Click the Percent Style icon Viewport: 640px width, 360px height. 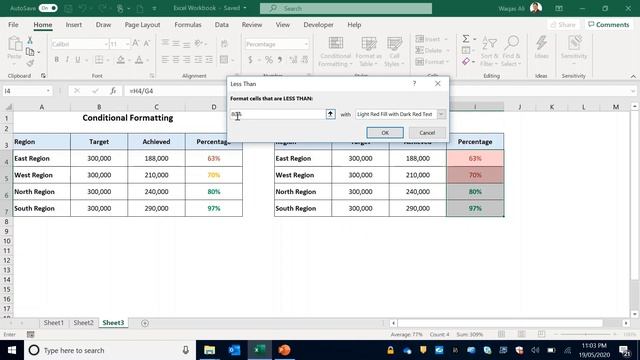pyautogui.click(x=269, y=60)
